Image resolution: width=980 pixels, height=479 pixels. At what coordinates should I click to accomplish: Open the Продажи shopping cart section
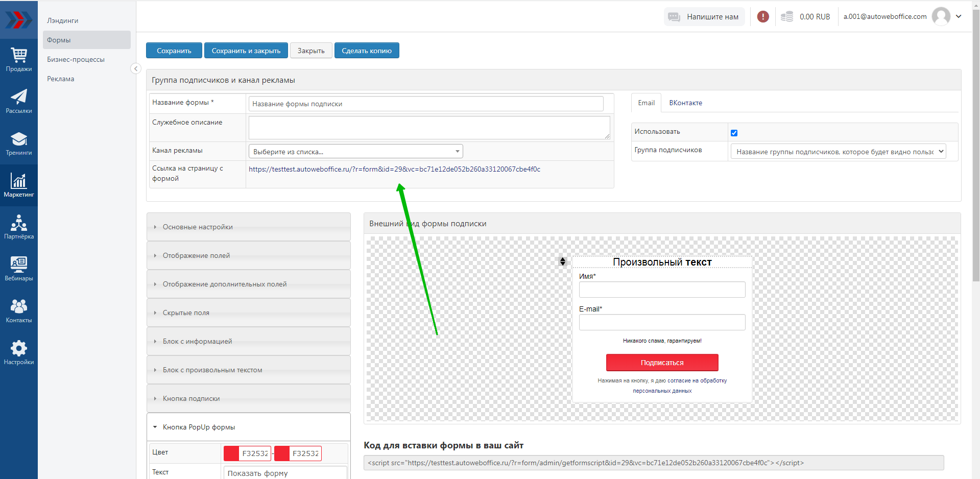click(19, 60)
